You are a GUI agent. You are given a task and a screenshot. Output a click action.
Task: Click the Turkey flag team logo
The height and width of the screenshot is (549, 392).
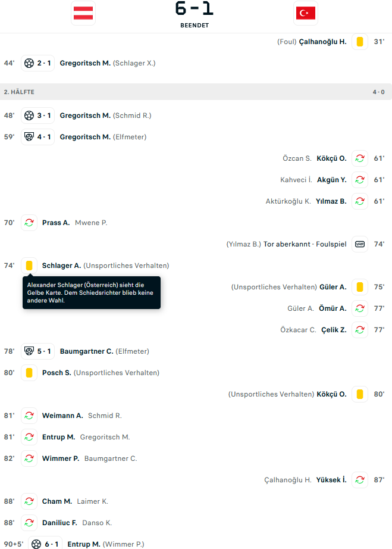[x=306, y=13]
